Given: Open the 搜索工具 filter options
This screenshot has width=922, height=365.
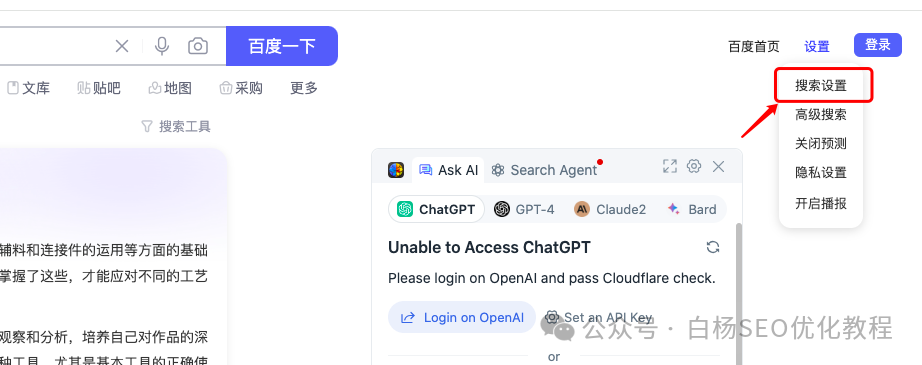Looking at the screenshot, I should coord(176,126).
